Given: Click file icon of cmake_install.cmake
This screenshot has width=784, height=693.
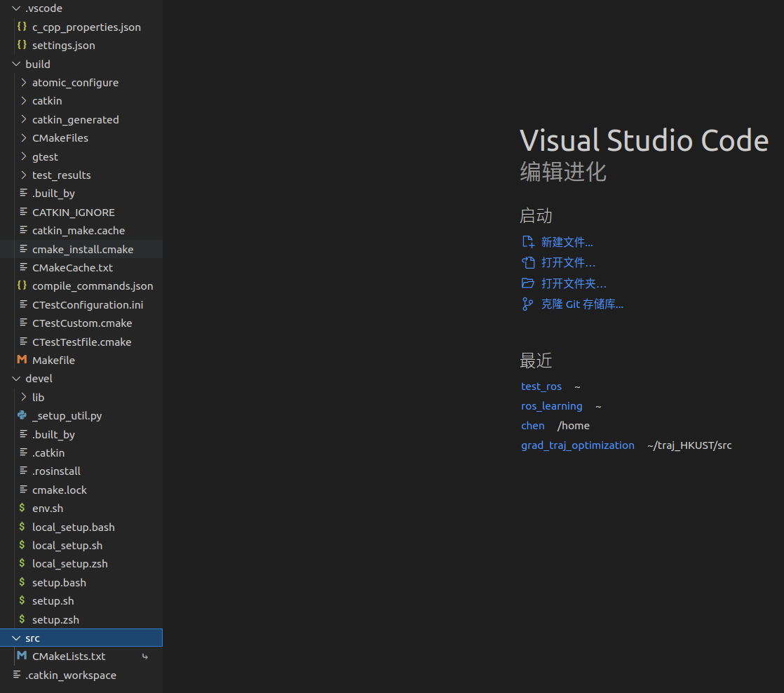Looking at the screenshot, I should point(24,248).
